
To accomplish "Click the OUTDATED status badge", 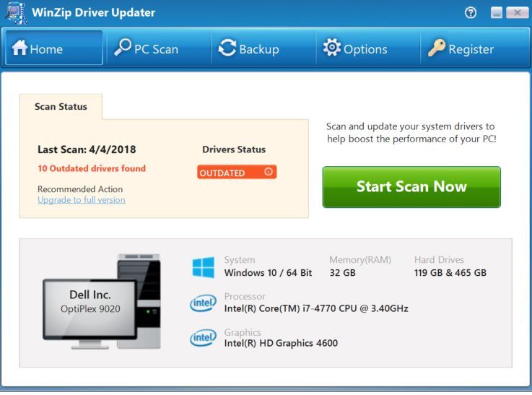I will pyautogui.click(x=237, y=172).
